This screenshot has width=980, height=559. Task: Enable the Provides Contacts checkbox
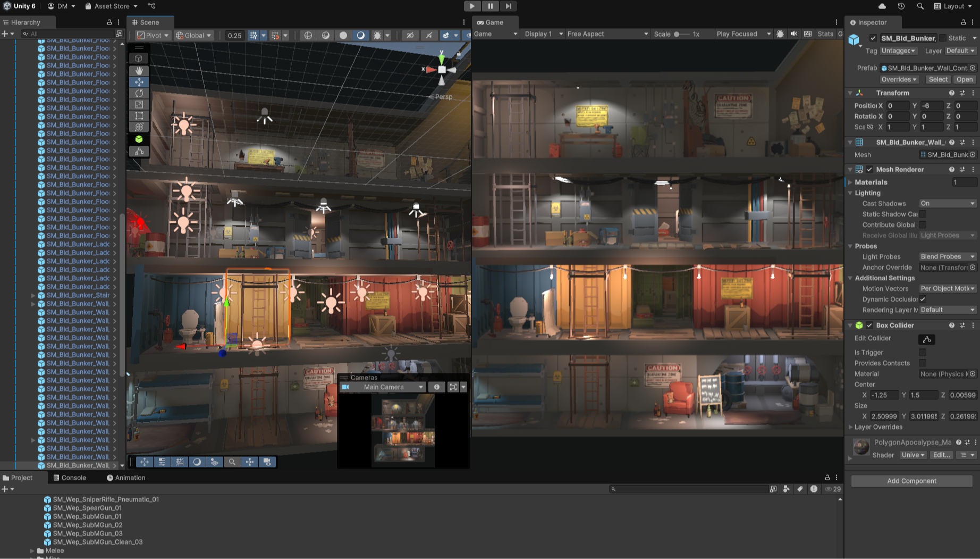click(x=923, y=363)
